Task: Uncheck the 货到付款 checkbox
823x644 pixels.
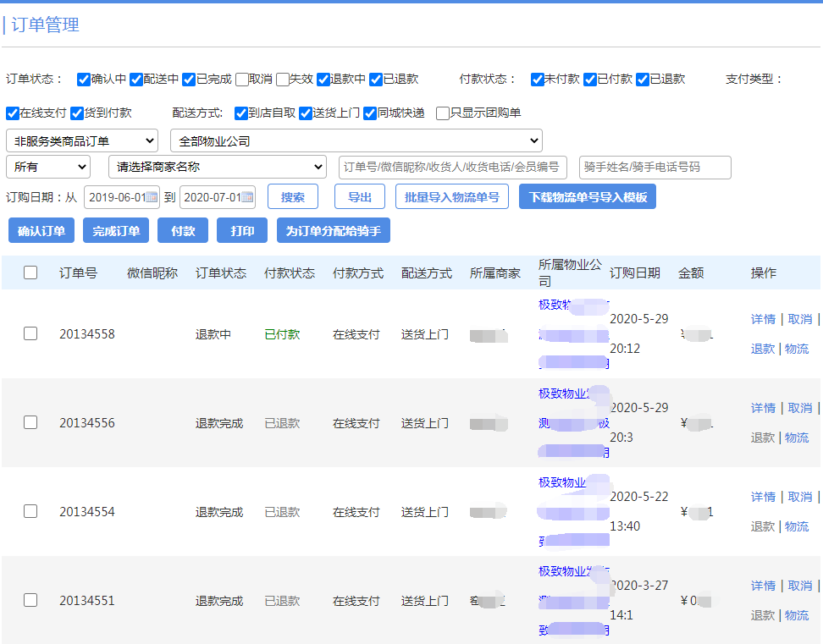Action: 77,113
